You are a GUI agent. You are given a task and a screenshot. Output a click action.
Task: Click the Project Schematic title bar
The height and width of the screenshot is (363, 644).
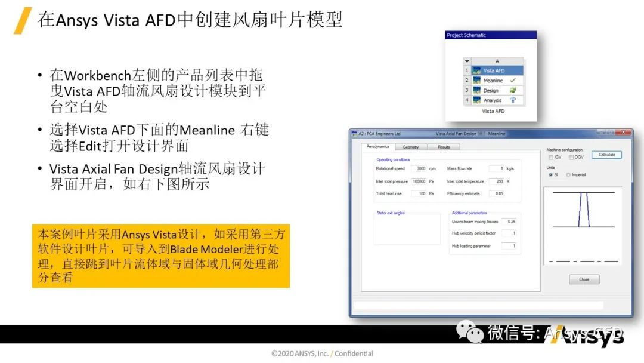click(x=491, y=35)
